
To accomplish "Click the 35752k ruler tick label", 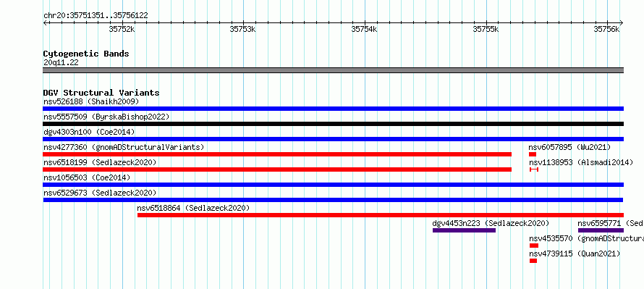I will tap(122, 29).
